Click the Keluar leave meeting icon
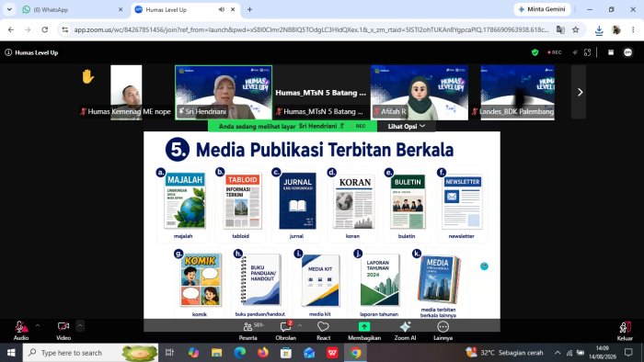Image resolution: width=644 pixels, height=362 pixels. pyautogui.click(x=625, y=331)
